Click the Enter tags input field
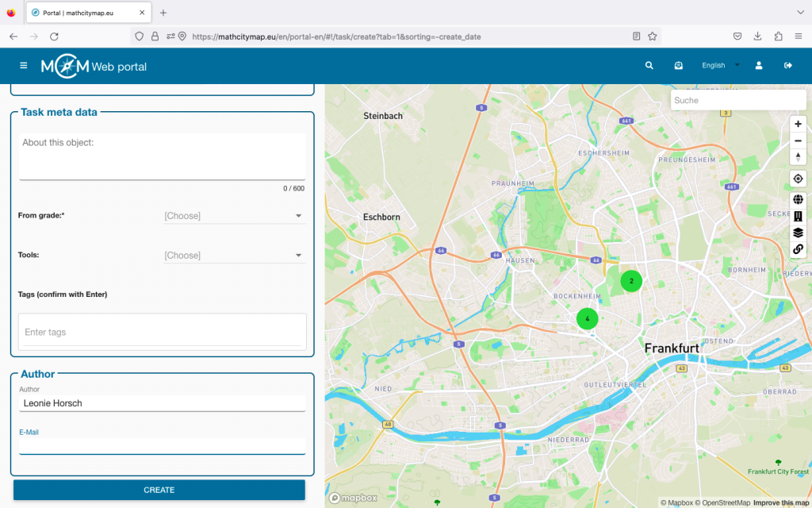The image size is (812, 508). tap(162, 332)
